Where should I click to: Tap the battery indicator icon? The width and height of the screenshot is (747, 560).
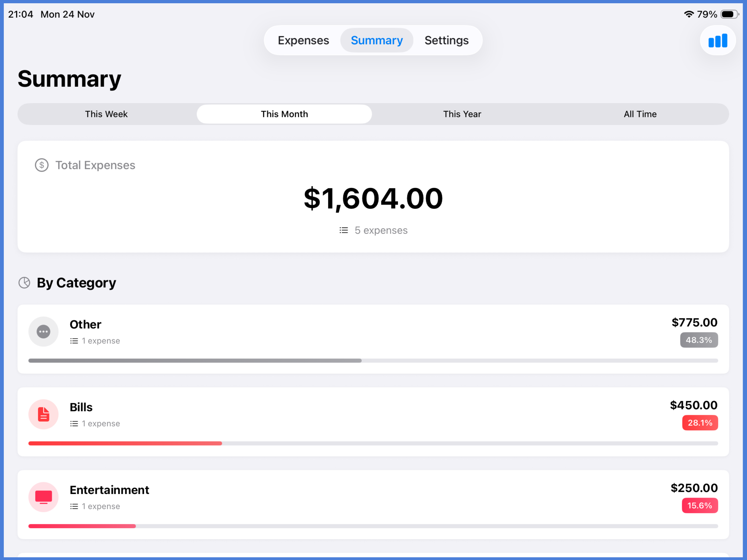pyautogui.click(x=729, y=14)
